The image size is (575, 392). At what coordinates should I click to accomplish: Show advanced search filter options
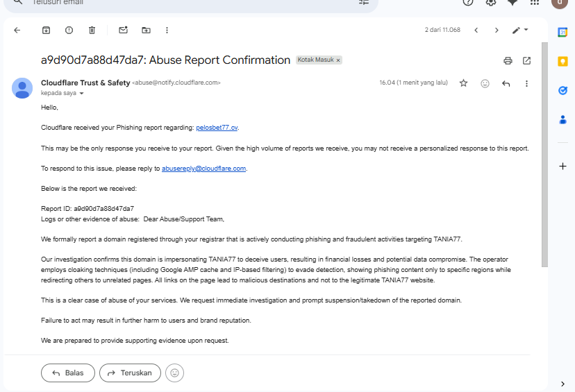363,2
